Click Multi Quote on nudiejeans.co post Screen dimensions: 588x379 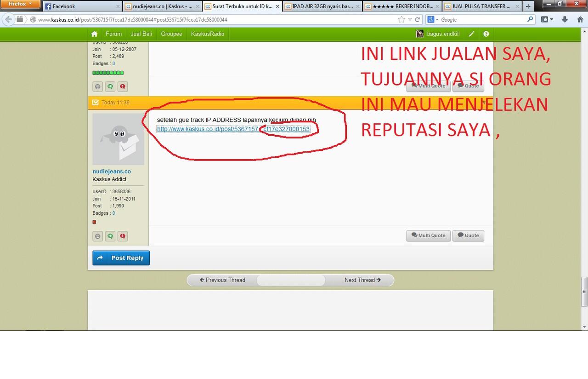pos(428,235)
